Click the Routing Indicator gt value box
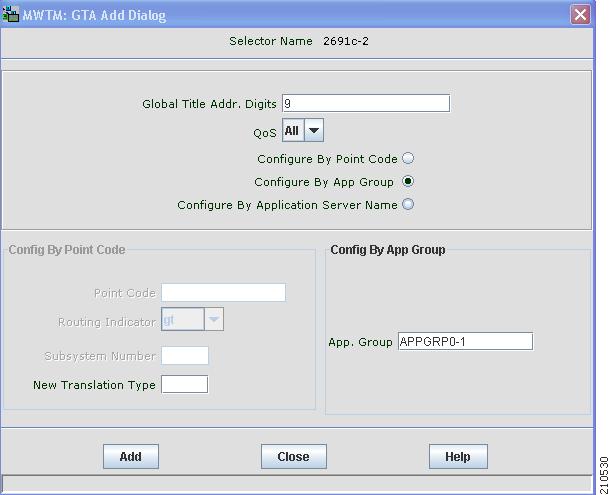Viewport: 609px width, 495px height. pyautogui.click(x=183, y=319)
